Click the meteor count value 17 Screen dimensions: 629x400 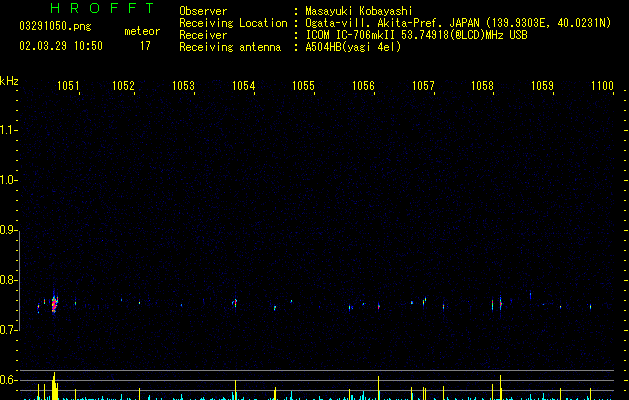point(145,46)
